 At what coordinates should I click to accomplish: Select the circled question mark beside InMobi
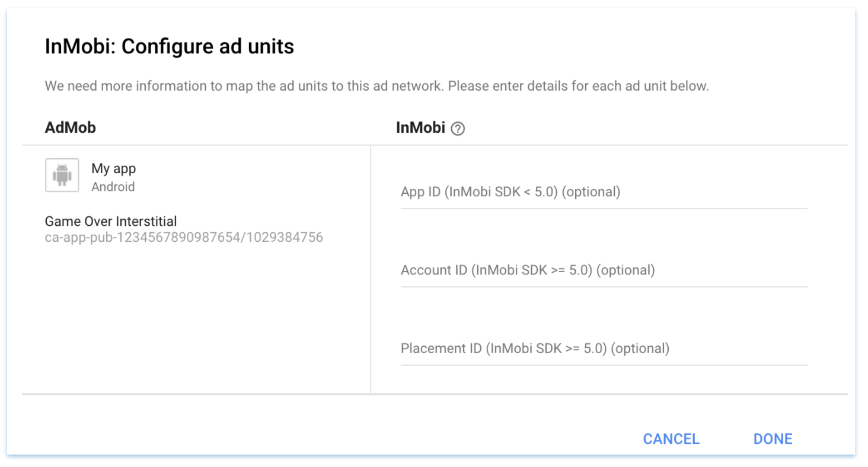click(x=458, y=128)
